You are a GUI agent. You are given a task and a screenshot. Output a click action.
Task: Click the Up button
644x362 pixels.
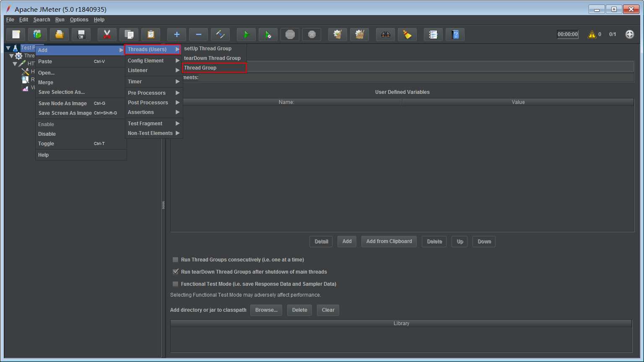460,241
